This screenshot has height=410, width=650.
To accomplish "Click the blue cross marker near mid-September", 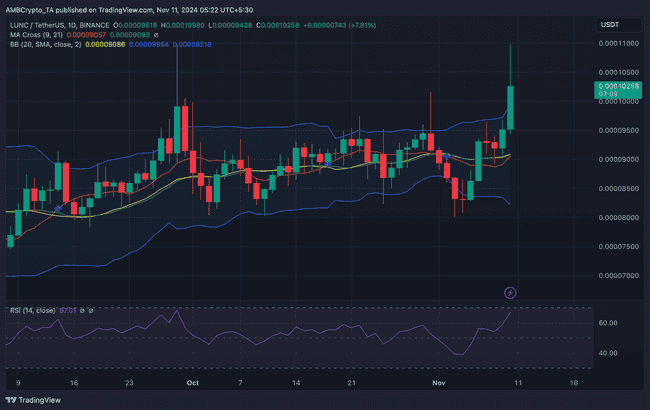I will click(x=58, y=209).
